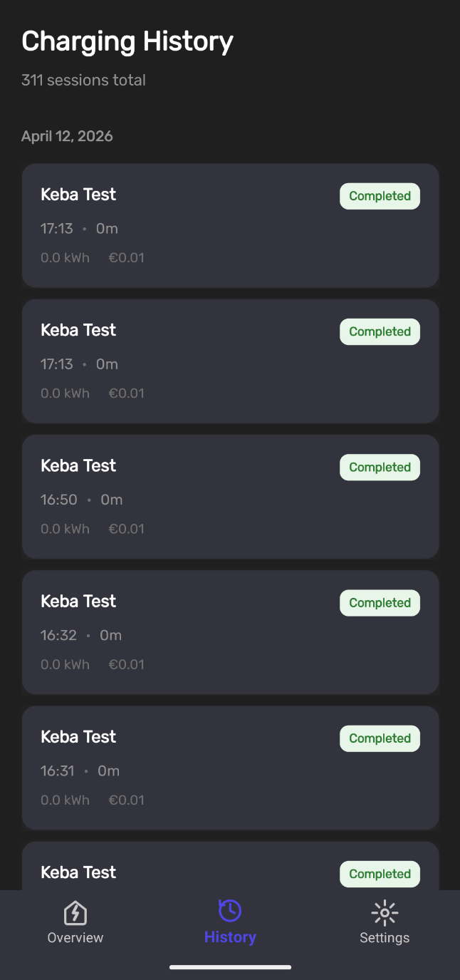Click Completed badge on the 16:32 session
The image size is (460, 980).
380,603
